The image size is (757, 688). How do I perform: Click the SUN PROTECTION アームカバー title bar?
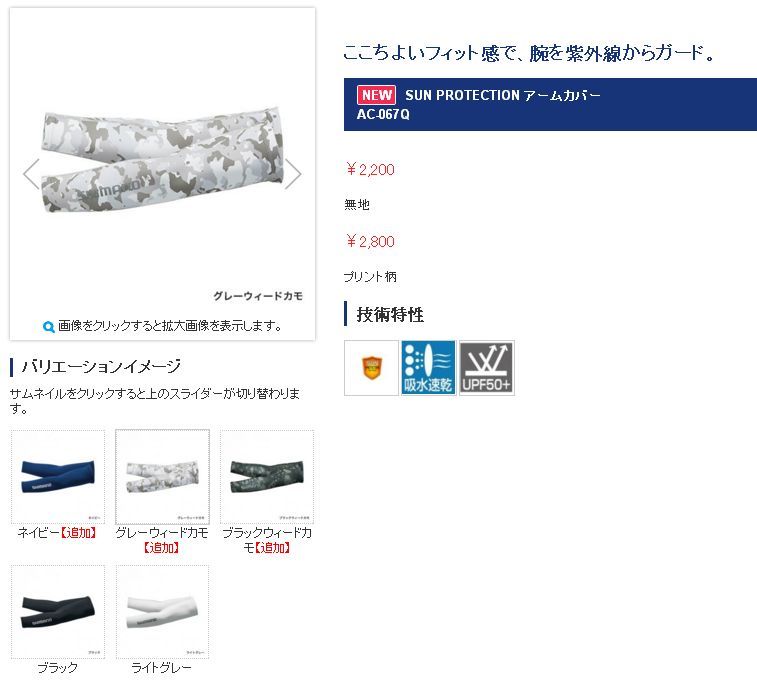click(x=550, y=104)
